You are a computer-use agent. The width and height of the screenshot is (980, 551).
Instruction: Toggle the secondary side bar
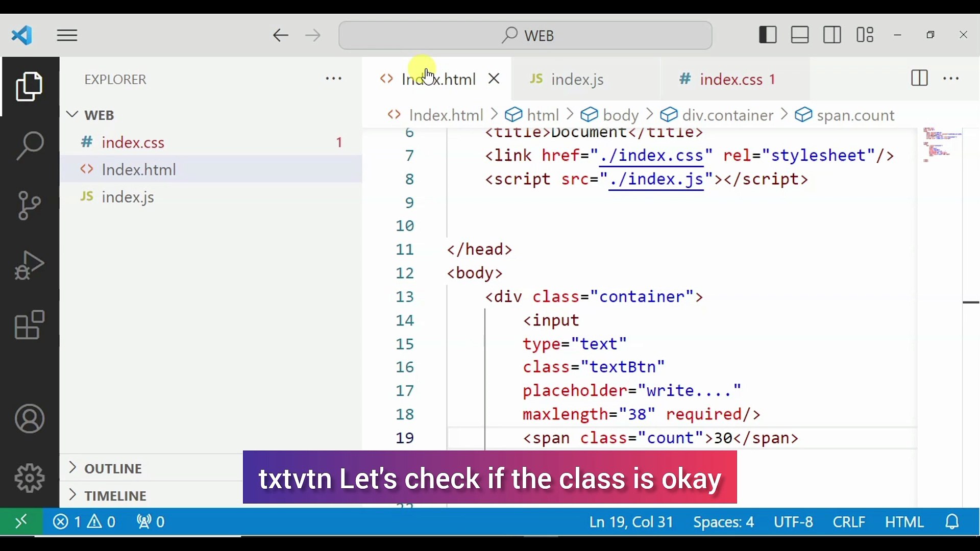point(832,35)
